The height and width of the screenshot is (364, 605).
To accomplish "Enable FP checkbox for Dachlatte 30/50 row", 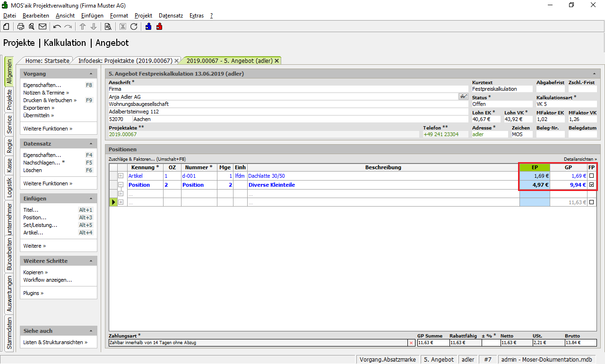I will tap(591, 176).
